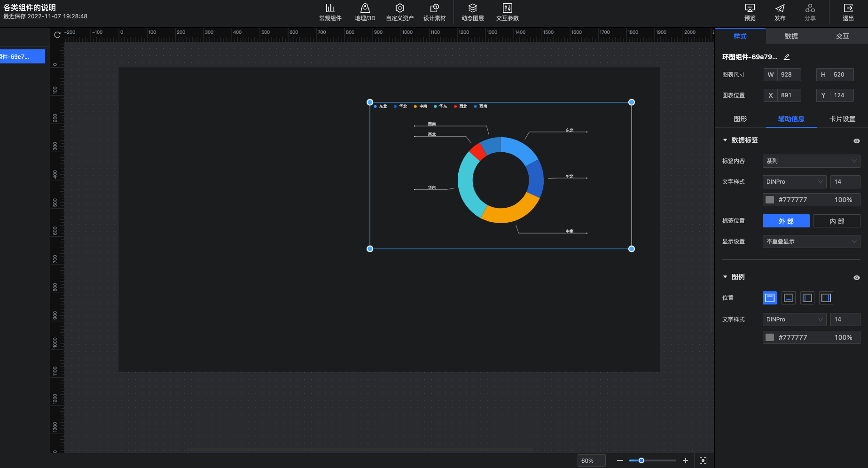The height and width of the screenshot is (468, 868).
Task: Click zoom in plus icon
Action: click(686, 460)
